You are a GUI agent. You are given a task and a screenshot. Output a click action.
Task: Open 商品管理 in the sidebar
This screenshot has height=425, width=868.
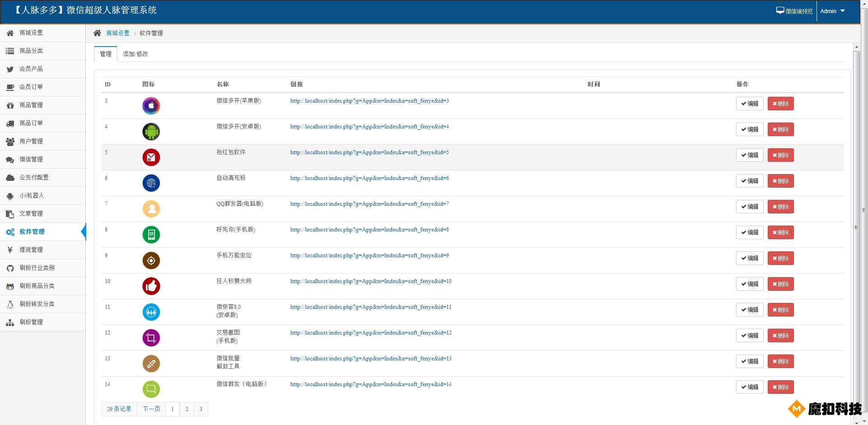43,105
